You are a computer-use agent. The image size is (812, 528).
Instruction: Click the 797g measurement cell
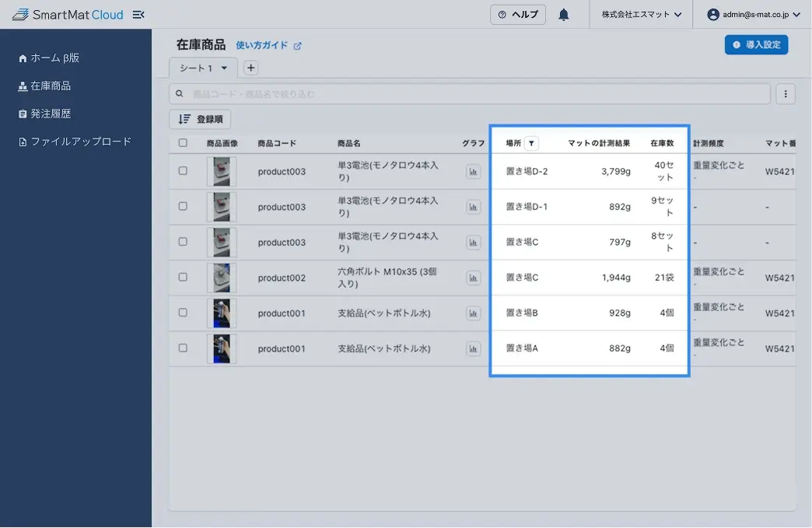[x=619, y=242]
